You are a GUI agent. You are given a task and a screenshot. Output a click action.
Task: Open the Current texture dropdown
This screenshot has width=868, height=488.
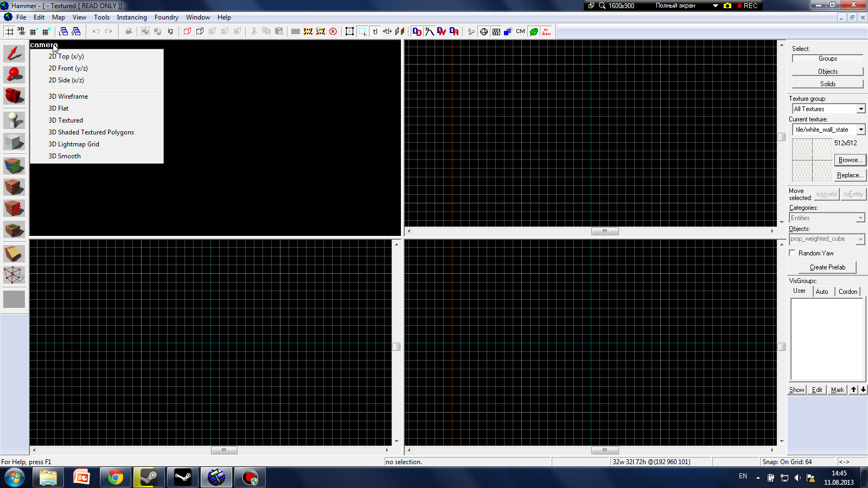point(861,130)
